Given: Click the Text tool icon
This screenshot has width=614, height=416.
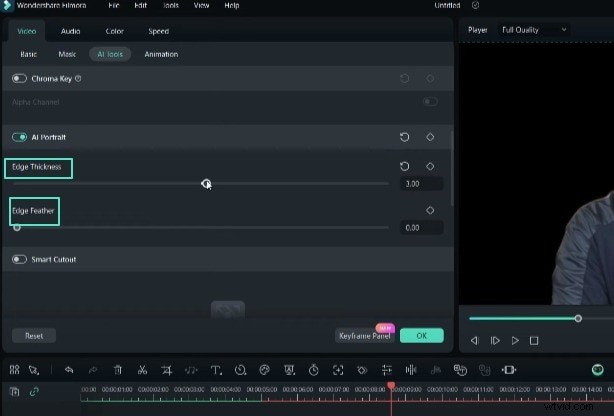Looking at the screenshot, I should 216,370.
